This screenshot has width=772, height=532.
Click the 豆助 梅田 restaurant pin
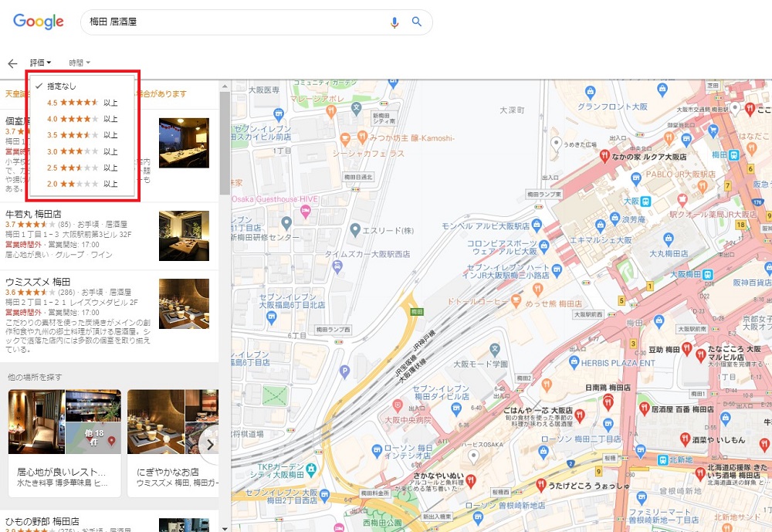click(x=687, y=351)
